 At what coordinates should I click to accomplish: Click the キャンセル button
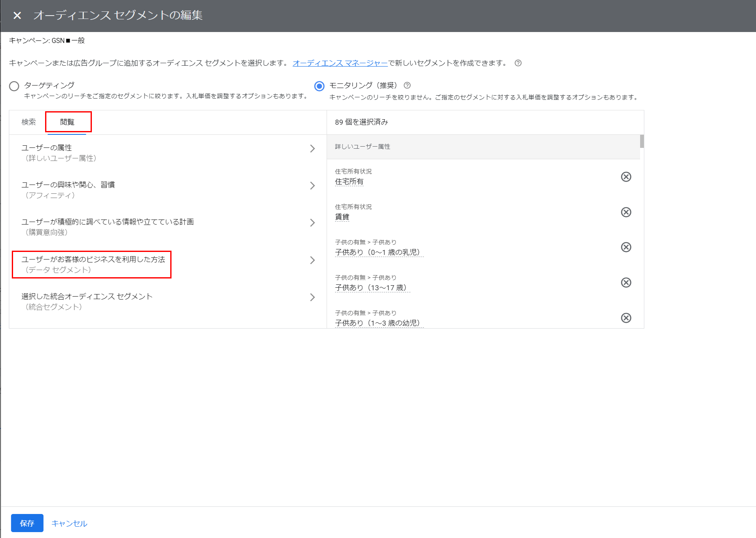tap(69, 523)
